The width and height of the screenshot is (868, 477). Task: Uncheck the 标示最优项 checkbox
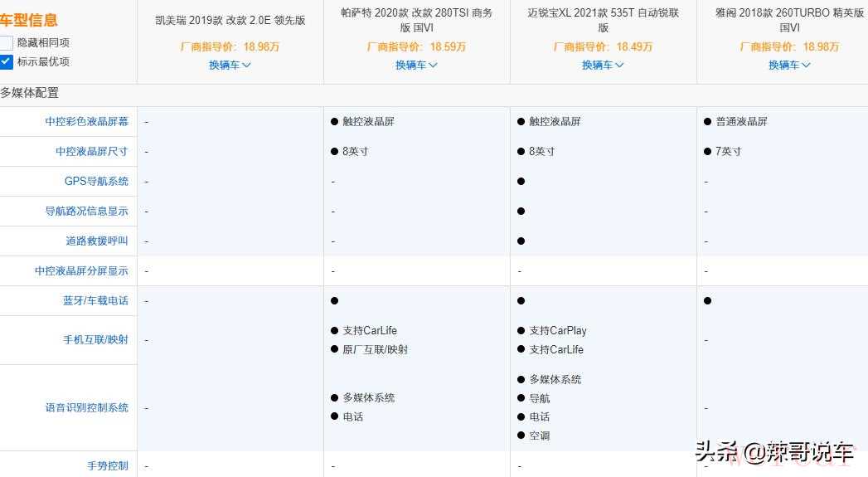click(x=6, y=61)
